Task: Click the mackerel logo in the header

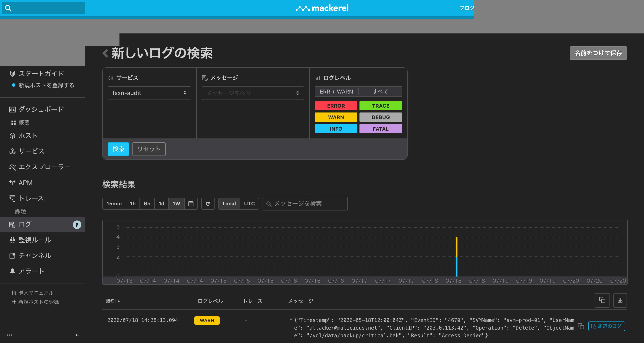Action: [322, 8]
